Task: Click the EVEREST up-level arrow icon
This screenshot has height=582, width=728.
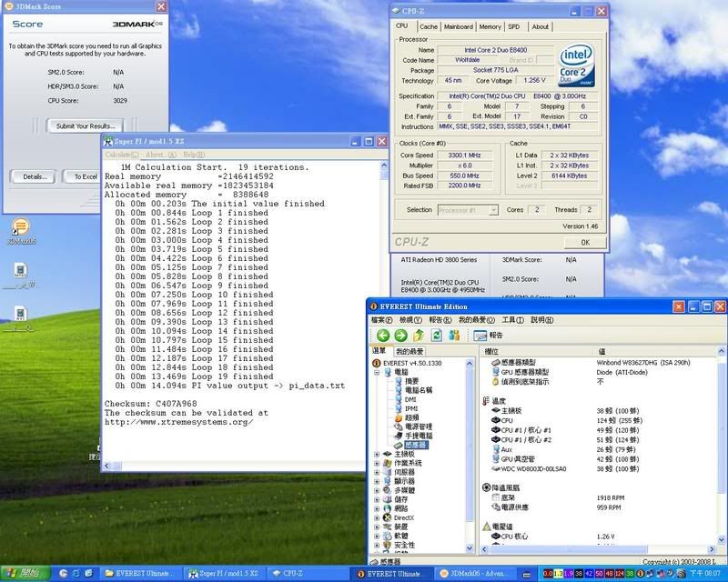Action: tap(419, 336)
